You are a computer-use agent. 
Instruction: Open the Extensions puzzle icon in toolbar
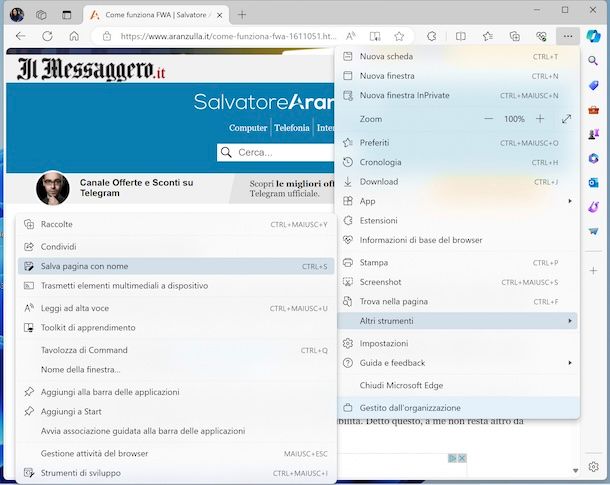(x=431, y=36)
